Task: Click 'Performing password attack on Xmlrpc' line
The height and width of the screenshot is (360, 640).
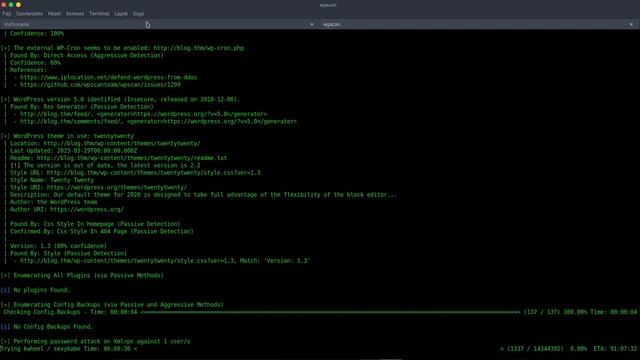Action: (95, 341)
